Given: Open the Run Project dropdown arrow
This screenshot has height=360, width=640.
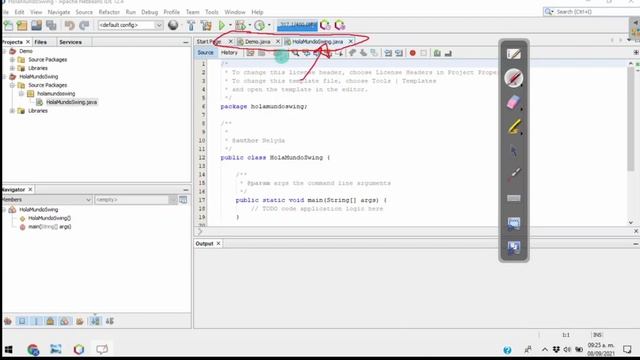Looking at the screenshot, I should 230,25.
